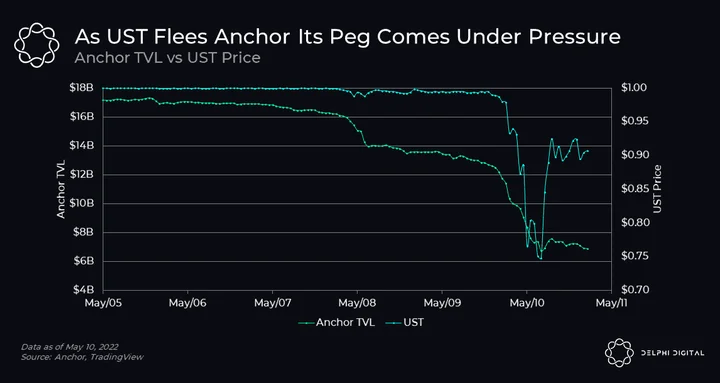Screen dimensions: 720x383
Task: Click the DELPHI DIGITAL brand text
Action: coord(673,353)
